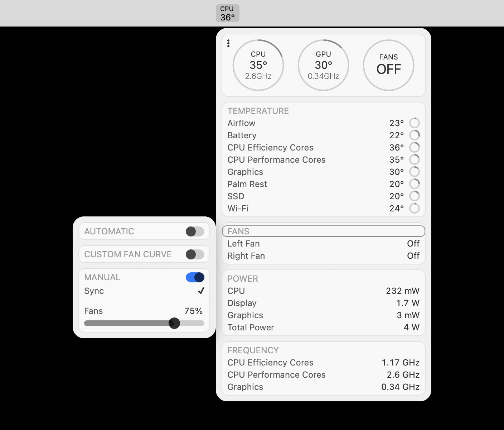Click the 75% fan speed value
Image resolution: width=504 pixels, height=430 pixels.
(194, 311)
